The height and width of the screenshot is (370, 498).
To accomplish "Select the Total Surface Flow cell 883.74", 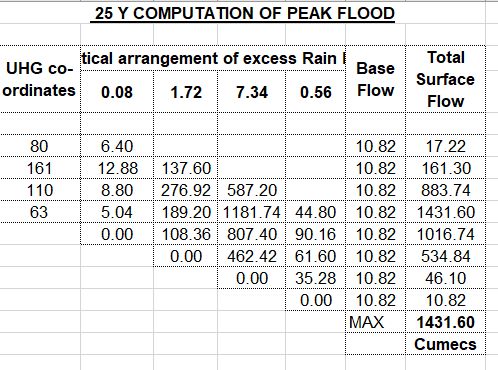I will [x=446, y=190].
